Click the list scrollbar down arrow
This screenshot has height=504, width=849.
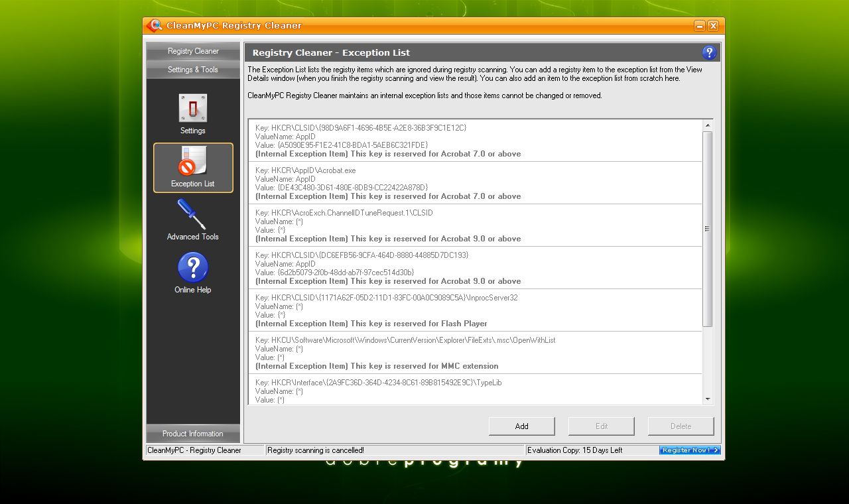[x=708, y=399]
